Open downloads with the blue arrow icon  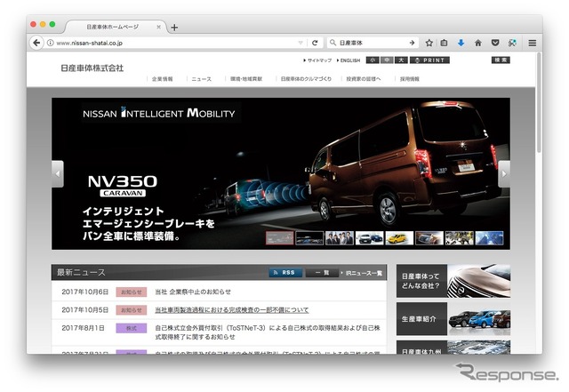(x=461, y=43)
